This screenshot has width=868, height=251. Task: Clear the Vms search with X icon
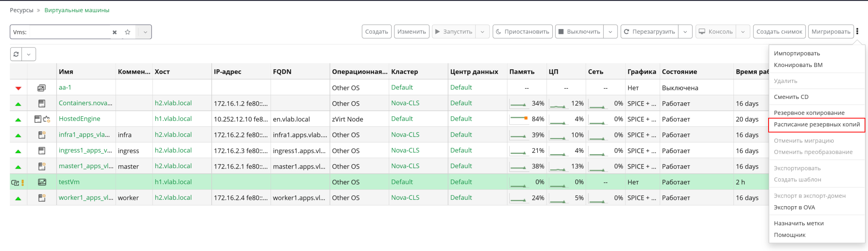[115, 32]
